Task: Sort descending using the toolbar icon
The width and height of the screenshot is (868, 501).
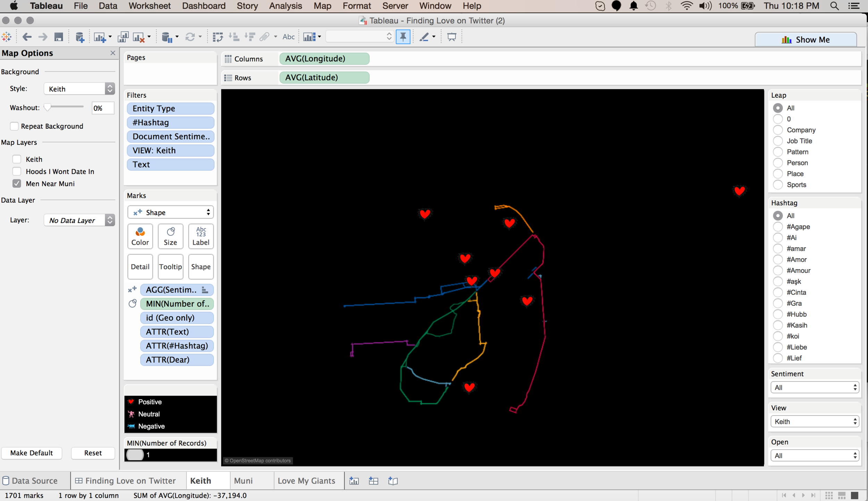Action: tap(250, 37)
